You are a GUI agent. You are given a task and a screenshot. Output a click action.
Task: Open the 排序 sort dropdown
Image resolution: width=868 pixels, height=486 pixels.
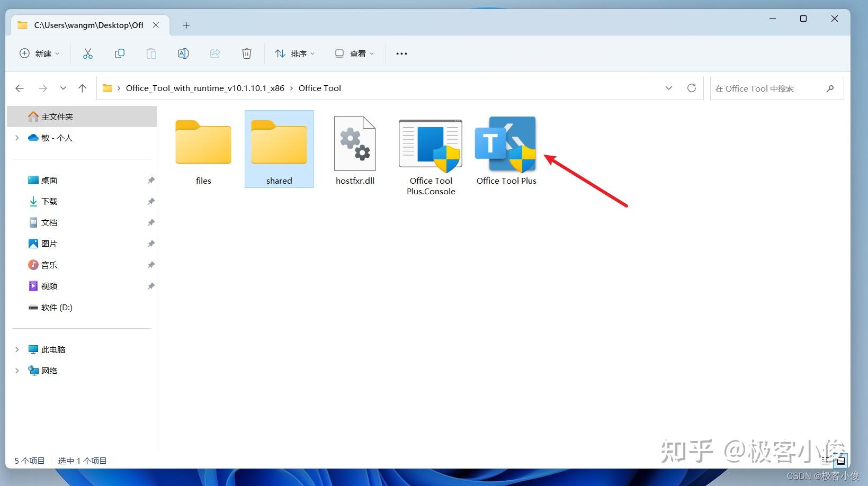click(x=295, y=53)
